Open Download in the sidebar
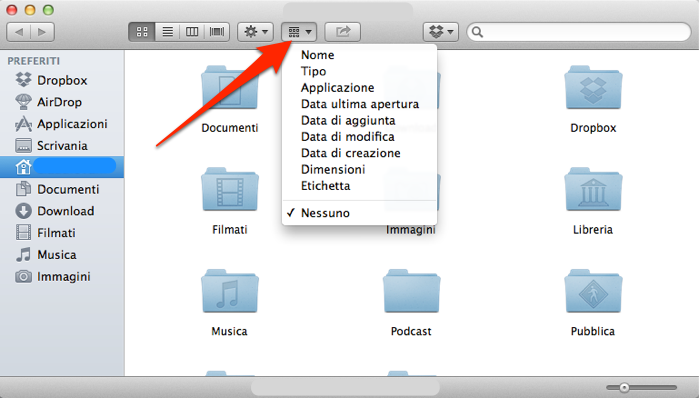The width and height of the screenshot is (699, 398). [x=62, y=211]
